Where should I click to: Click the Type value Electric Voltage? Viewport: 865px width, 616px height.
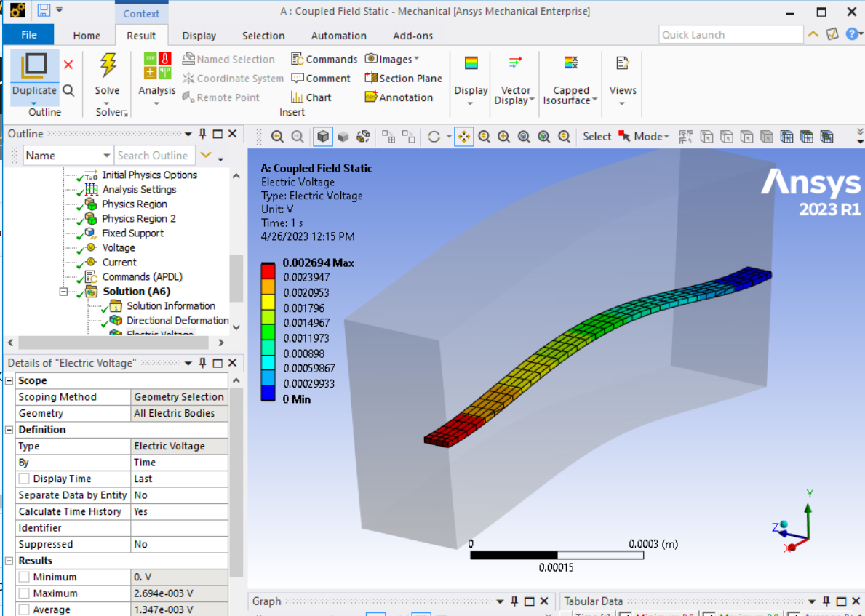(x=179, y=446)
